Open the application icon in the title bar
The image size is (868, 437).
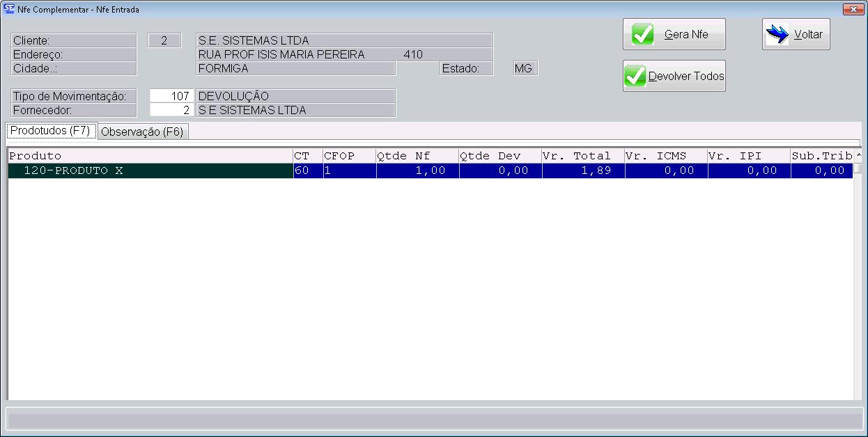tap(9, 9)
